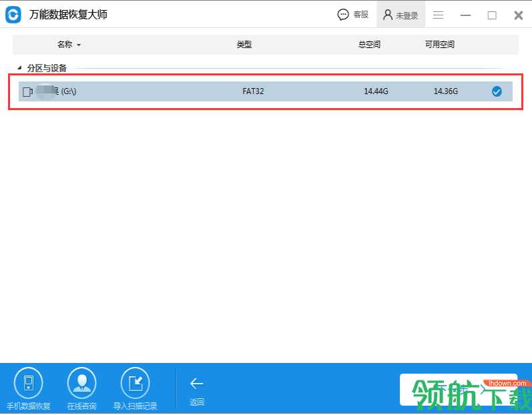This screenshot has height=415, width=532.
Task: Toggle the blue checkmark on G:\ drive row
Action: click(497, 91)
